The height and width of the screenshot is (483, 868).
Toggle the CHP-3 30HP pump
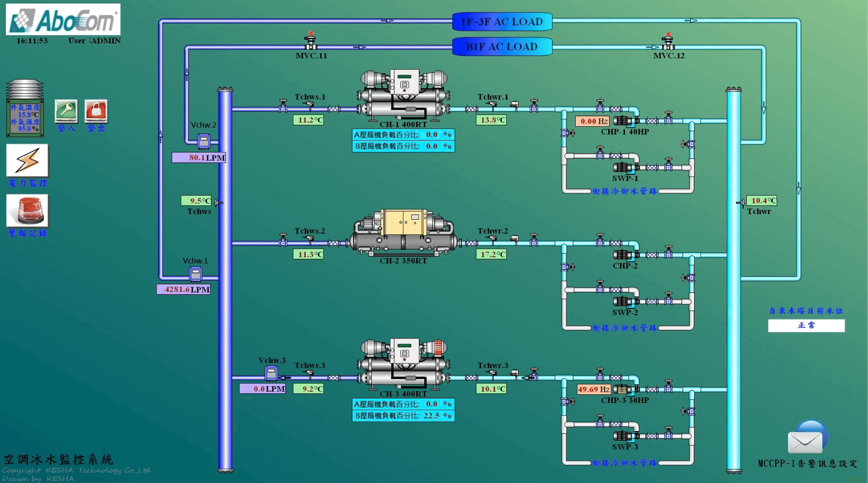tap(623, 389)
